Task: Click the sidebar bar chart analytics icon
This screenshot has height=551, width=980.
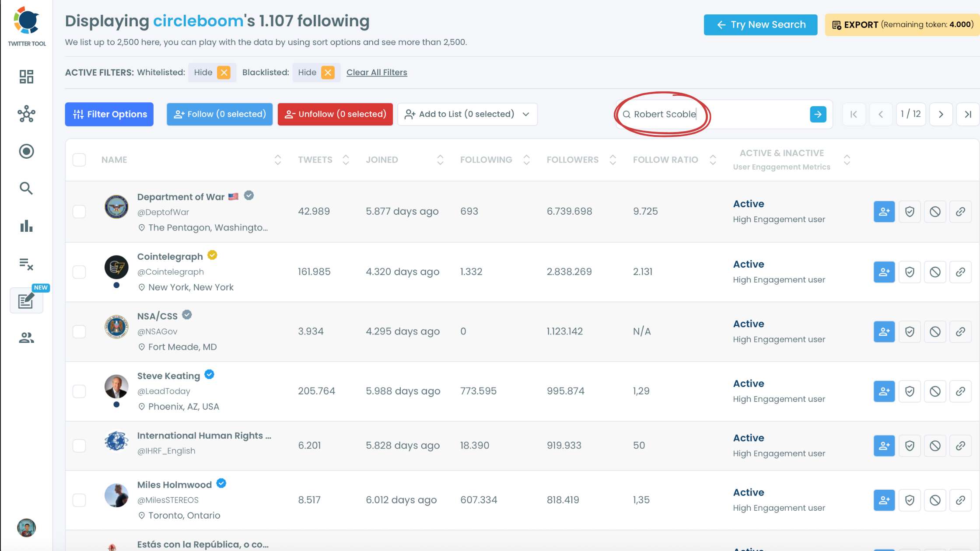Action: 26,226
